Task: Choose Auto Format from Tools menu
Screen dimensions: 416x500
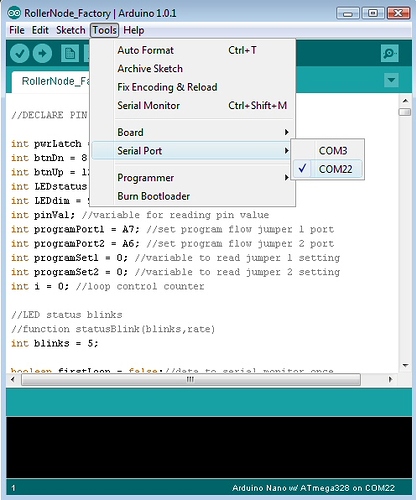Action: 193,50
